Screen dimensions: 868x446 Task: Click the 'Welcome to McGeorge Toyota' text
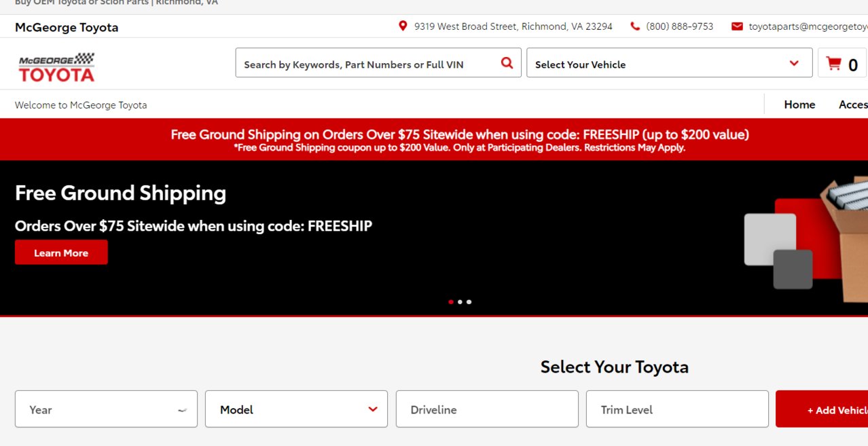tap(81, 105)
